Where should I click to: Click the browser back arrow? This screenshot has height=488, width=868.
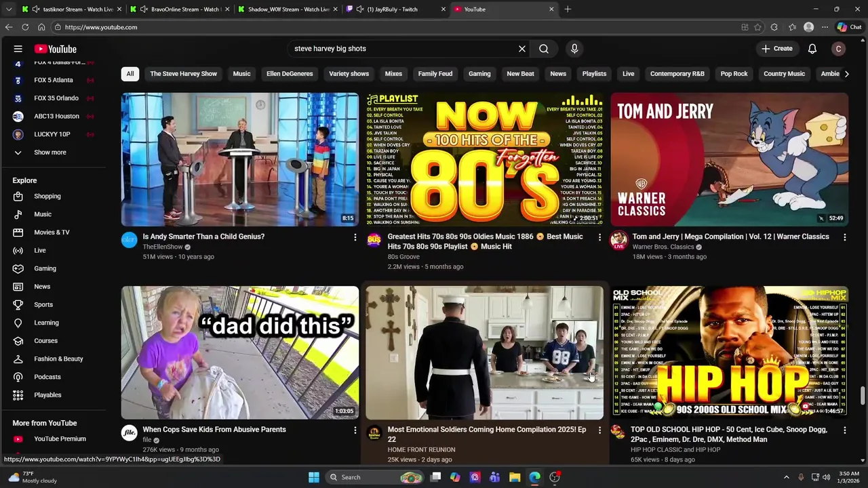(9, 27)
